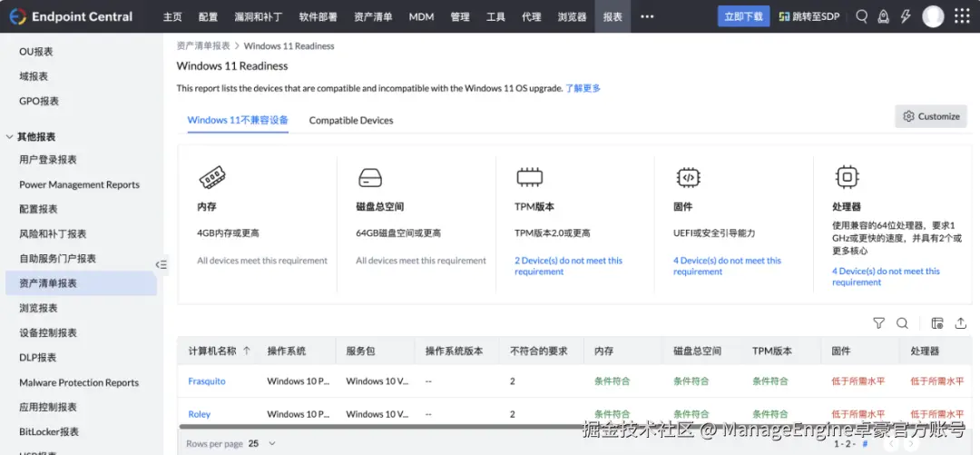Open the apps grid icon
Image resolution: width=980 pixels, height=455 pixels.
click(x=962, y=16)
